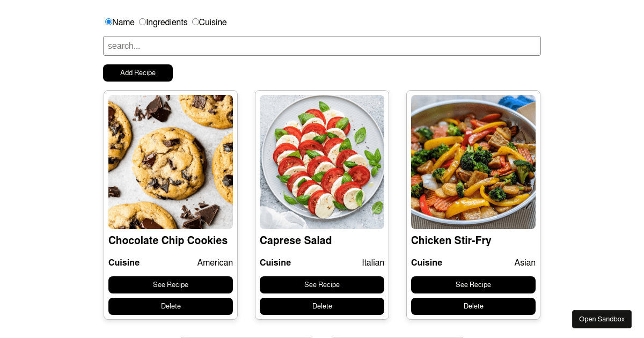644x338 pixels.
Task: Click the Open Sandbox button
Action: click(602, 319)
